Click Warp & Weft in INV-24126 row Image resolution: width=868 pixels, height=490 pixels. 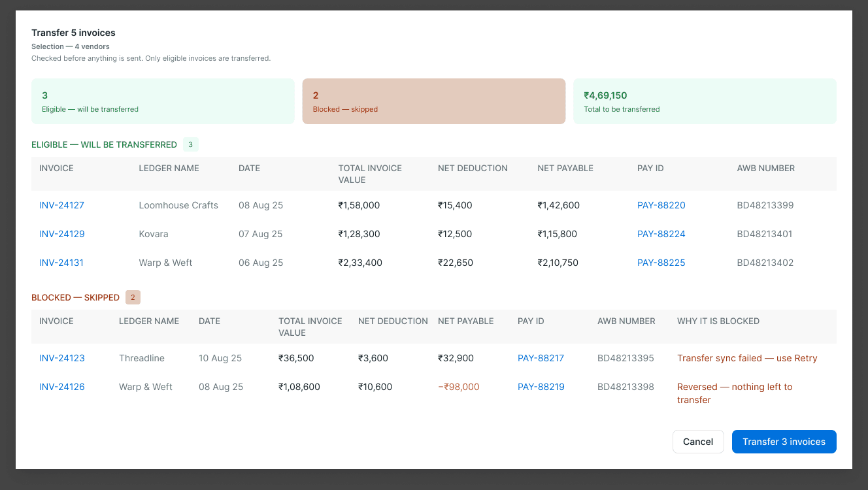146,387
